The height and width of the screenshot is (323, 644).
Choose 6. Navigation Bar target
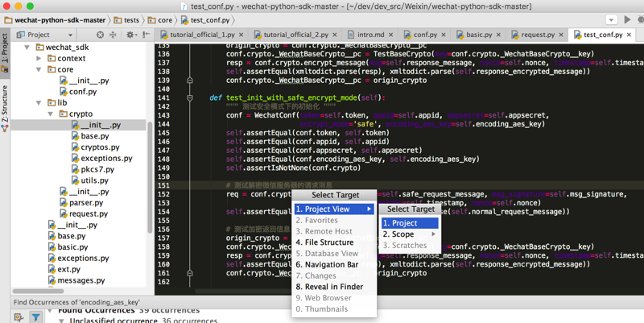click(334, 265)
